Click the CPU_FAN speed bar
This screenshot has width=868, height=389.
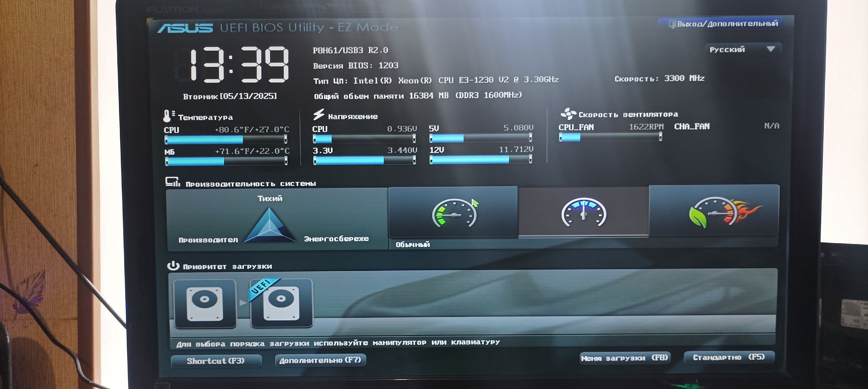610,137
